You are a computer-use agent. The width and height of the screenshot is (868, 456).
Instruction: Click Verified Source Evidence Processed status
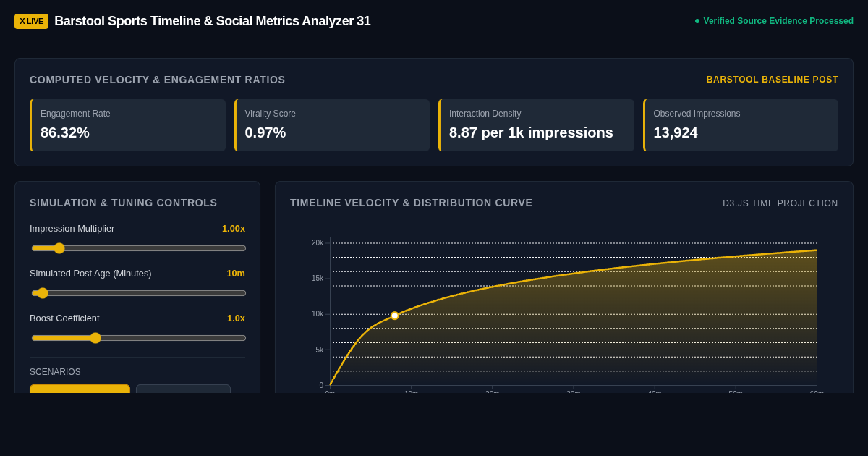point(778,21)
